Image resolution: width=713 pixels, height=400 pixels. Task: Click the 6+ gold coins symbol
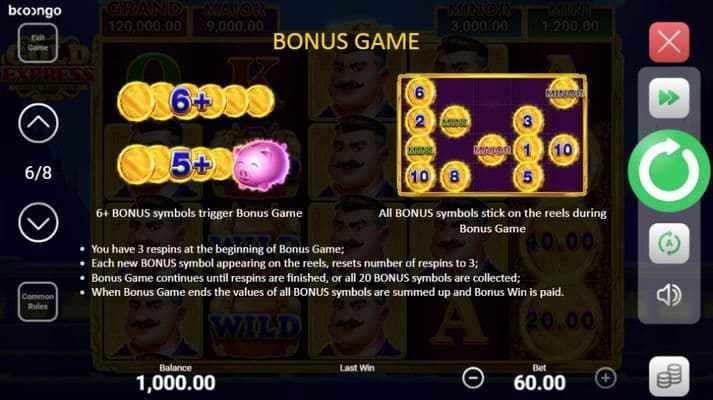click(196, 101)
